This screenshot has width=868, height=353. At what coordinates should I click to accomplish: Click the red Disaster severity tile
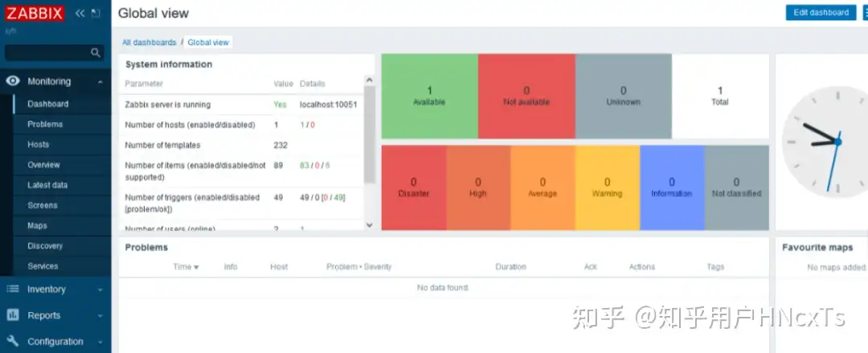[x=413, y=187]
